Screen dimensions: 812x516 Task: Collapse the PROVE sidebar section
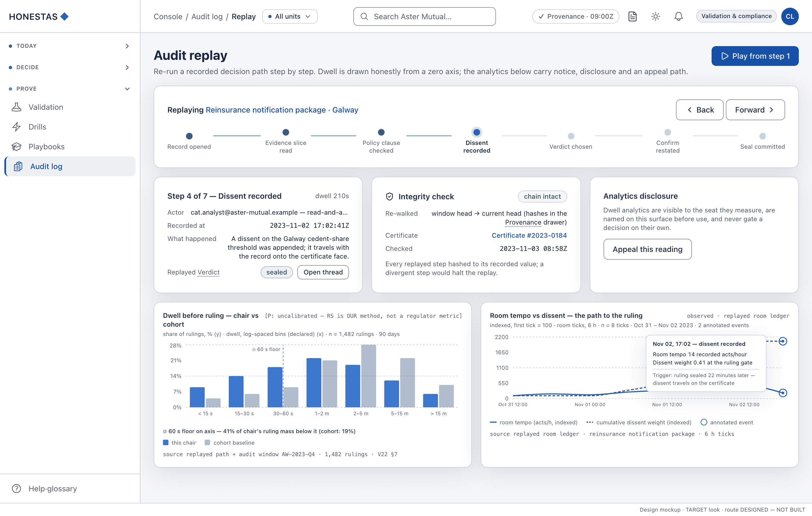[x=70, y=89]
